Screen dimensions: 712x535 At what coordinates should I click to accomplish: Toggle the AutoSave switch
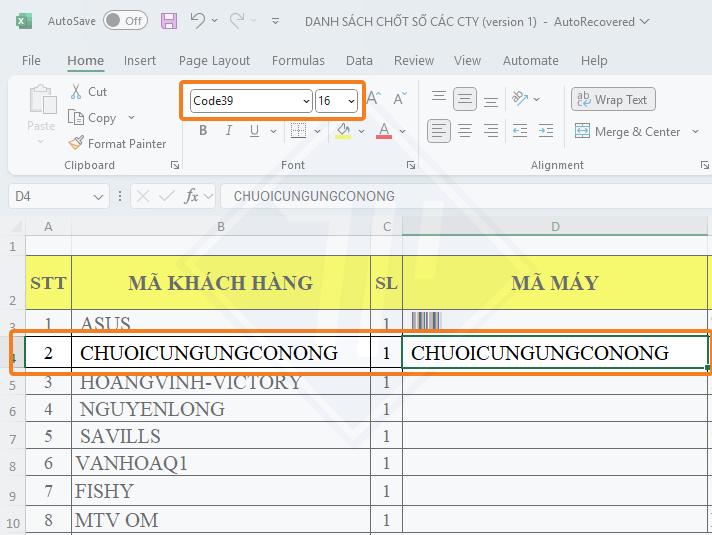click(x=124, y=21)
